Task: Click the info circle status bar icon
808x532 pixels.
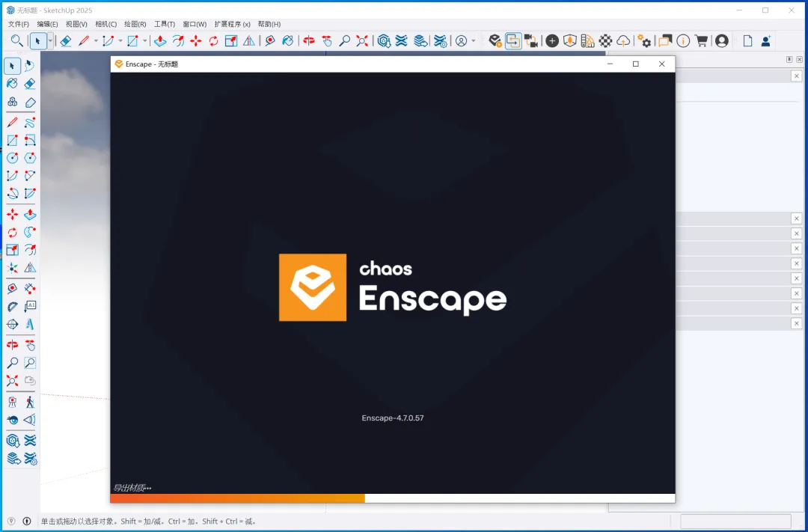Action: click(x=27, y=522)
